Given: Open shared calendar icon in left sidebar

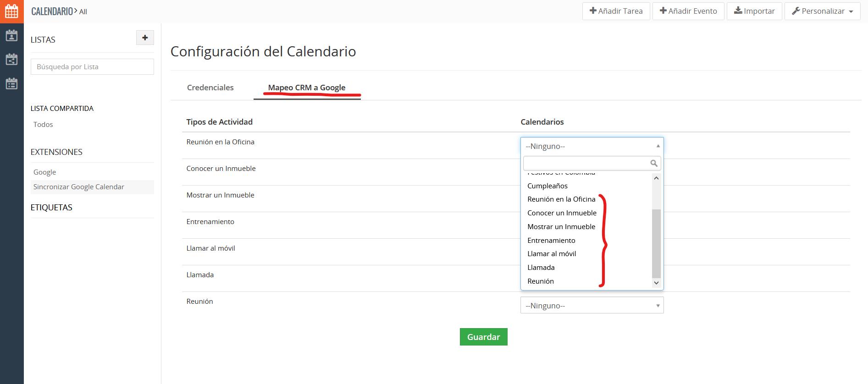Looking at the screenshot, I should click(11, 59).
